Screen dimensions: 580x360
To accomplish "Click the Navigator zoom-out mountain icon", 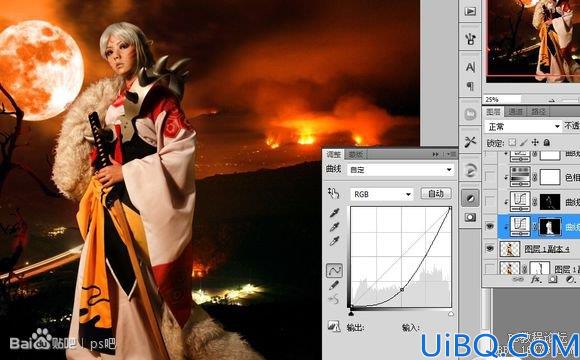I will point(552,100).
